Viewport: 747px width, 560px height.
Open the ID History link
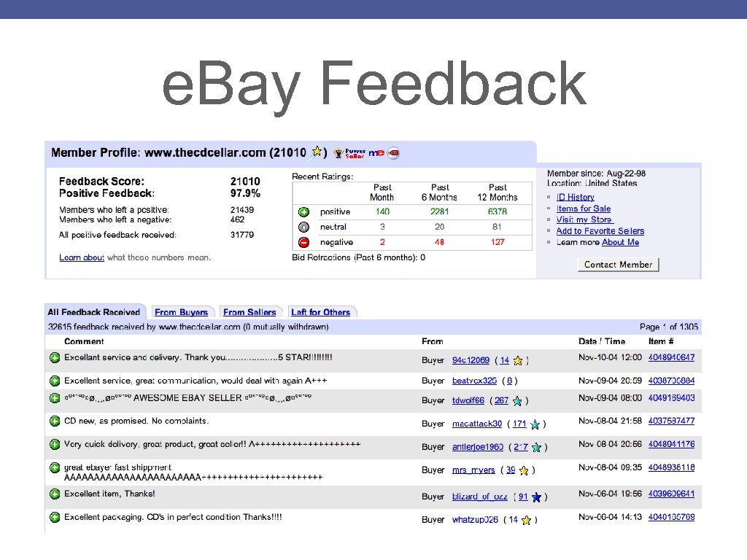(576, 197)
